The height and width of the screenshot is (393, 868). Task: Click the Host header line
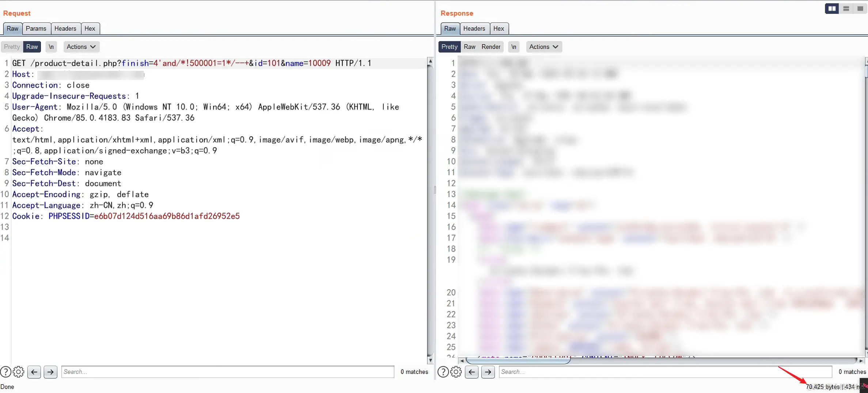[79, 74]
